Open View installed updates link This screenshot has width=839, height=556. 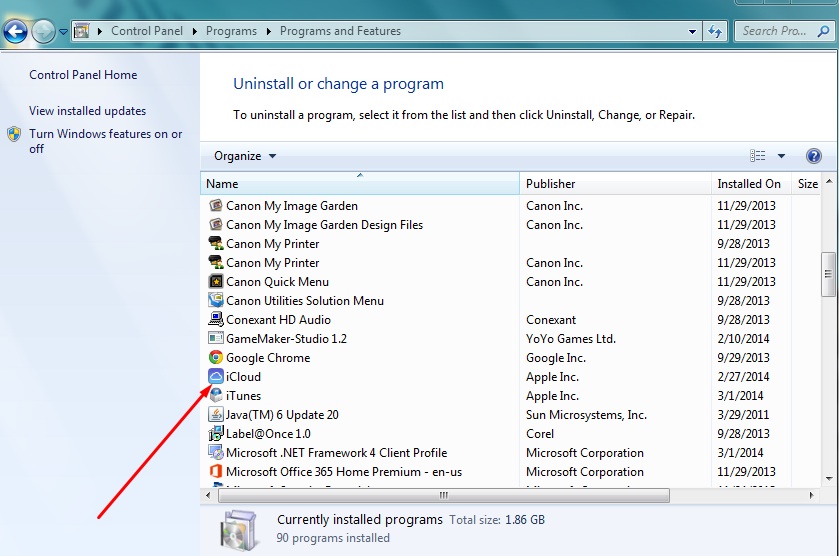tap(87, 111)
